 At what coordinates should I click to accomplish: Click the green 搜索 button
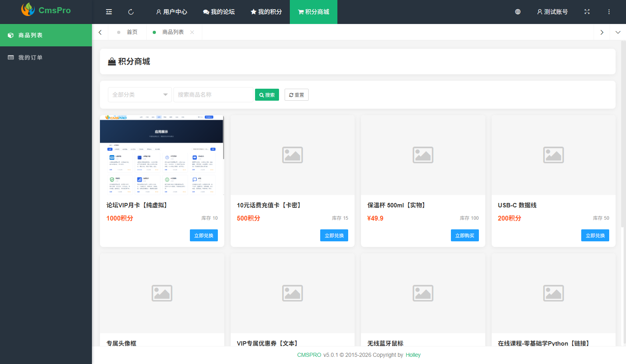[x=267, y=95]
